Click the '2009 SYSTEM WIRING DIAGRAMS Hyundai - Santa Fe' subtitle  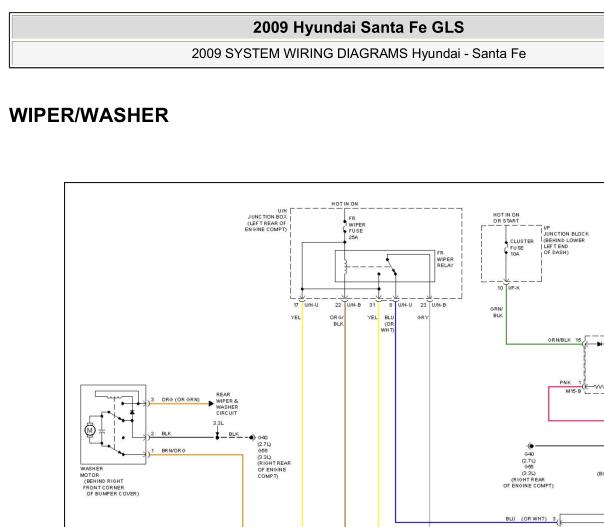pos(358,53)
